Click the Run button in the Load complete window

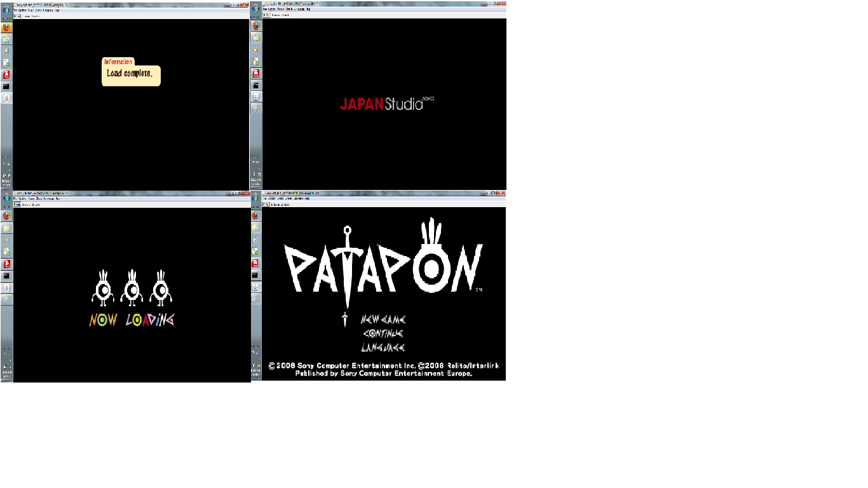(x=18, y=16)
